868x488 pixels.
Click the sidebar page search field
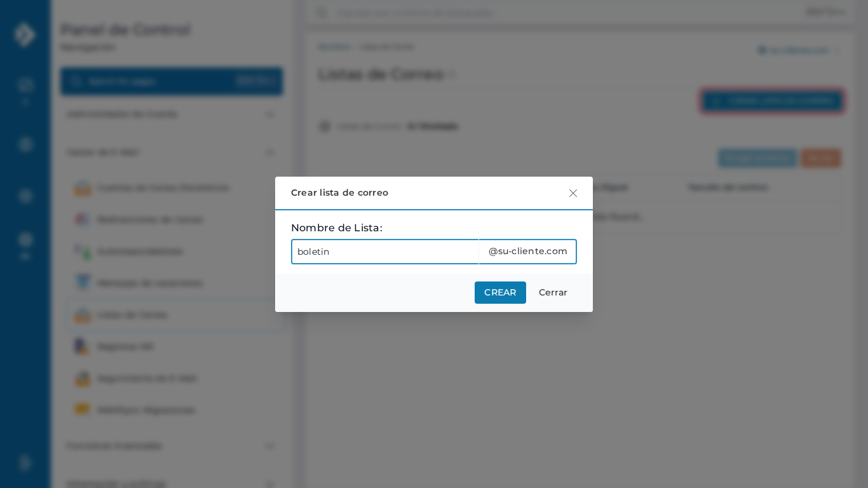tap(172, 81)
